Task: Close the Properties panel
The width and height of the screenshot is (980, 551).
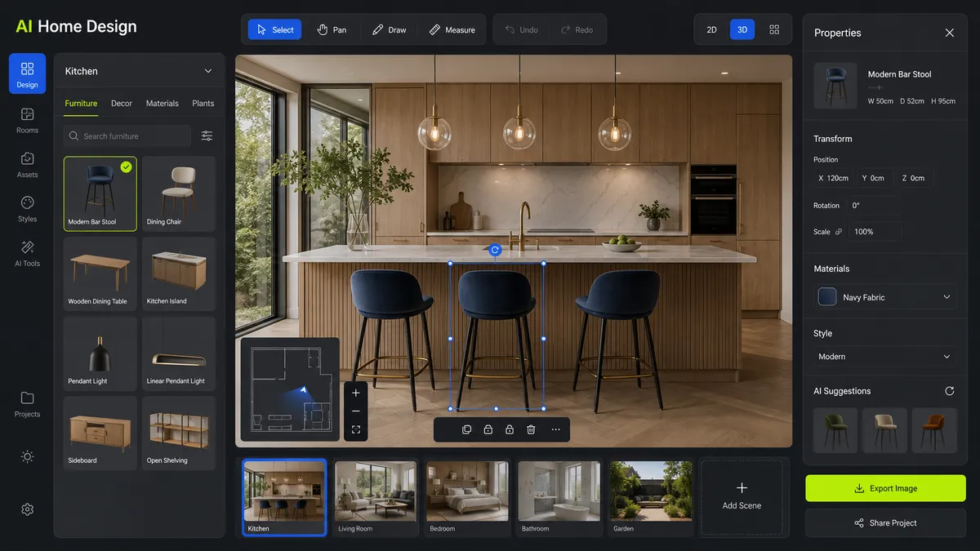Action: (949, 33)
